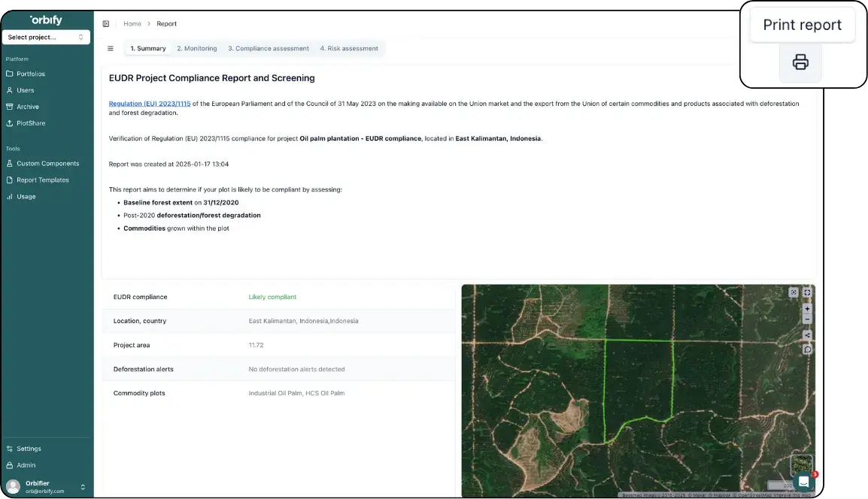Open the Select project dropdown
This screenshot has width=868, height=499.
[x=46, y=37]
